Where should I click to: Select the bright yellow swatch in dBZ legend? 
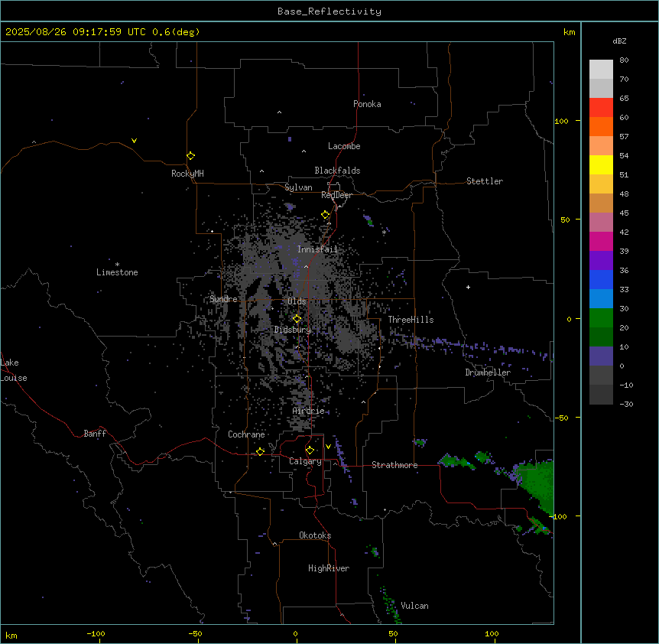[601, 164]
